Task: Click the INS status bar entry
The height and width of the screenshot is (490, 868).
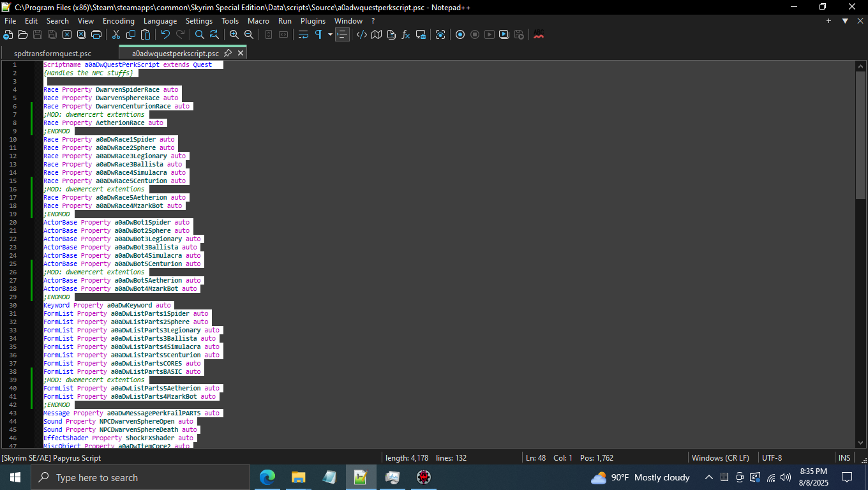Action: click(x=844, y=457)
